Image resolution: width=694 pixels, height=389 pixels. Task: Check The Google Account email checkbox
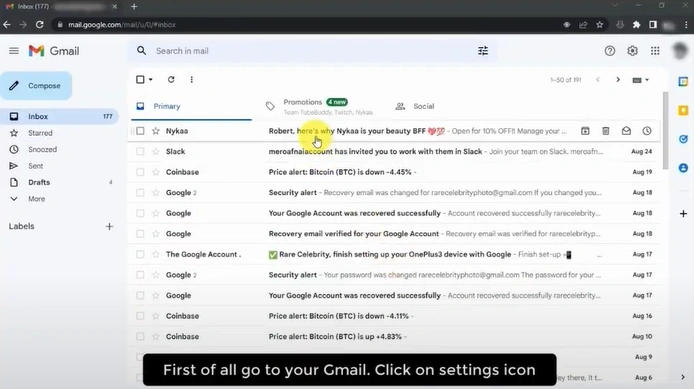click(140, 254)
